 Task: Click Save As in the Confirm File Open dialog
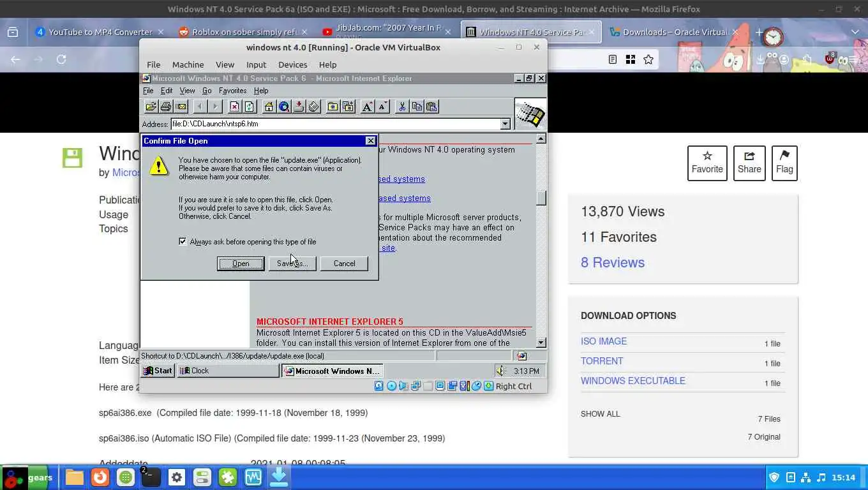point(292,264)
